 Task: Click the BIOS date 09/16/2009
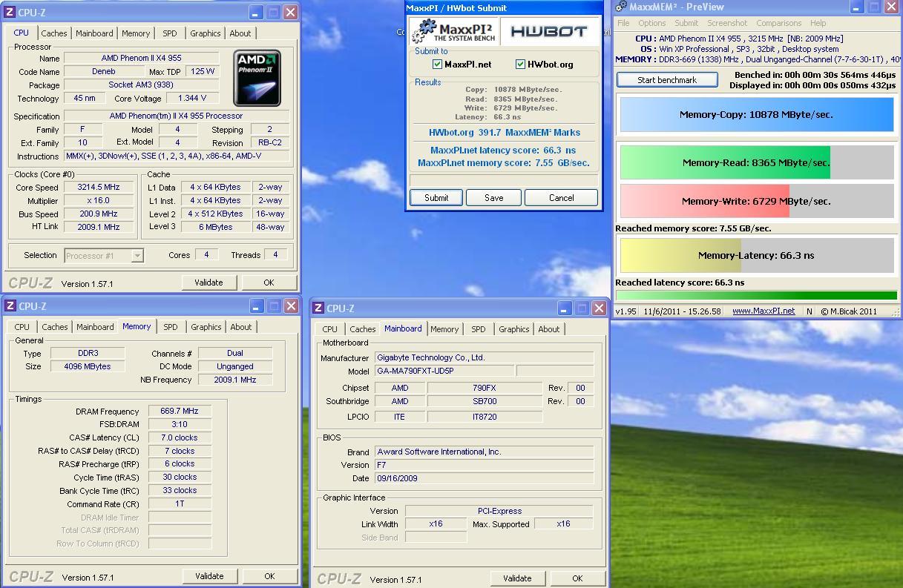pos(484,478)
